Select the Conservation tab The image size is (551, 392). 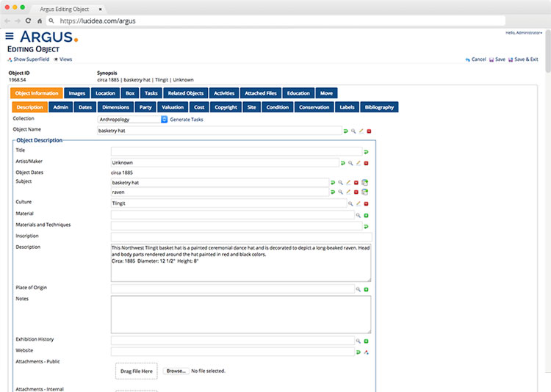click(314, 107)
